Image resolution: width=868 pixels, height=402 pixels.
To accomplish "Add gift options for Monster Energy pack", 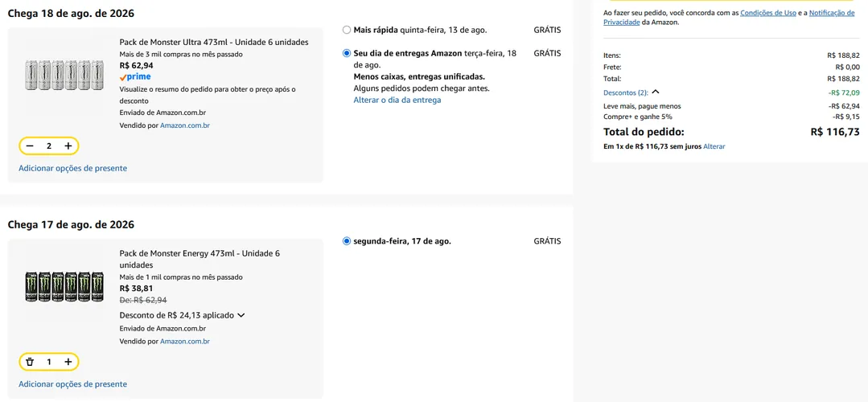I will point(72,384).
